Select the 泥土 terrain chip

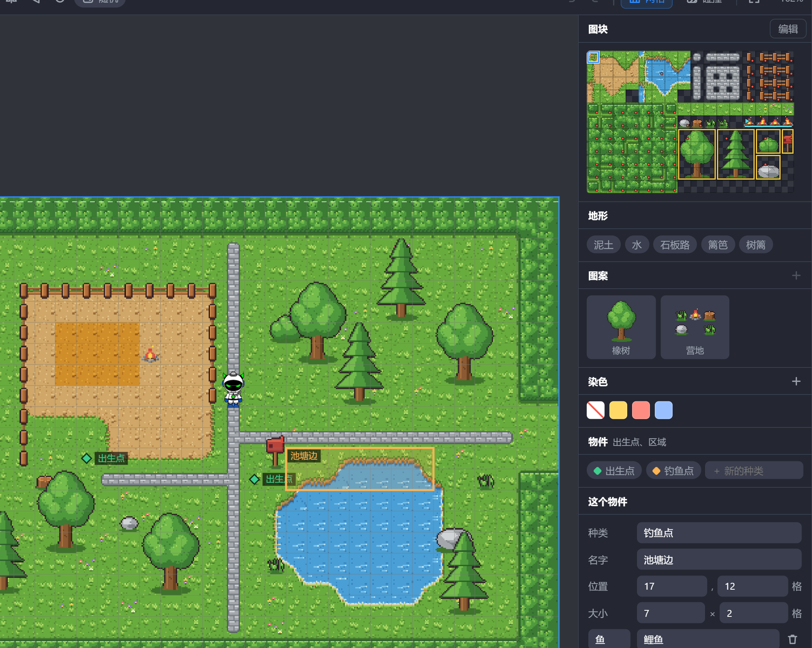pyautogui.click(x=603, y=245)
